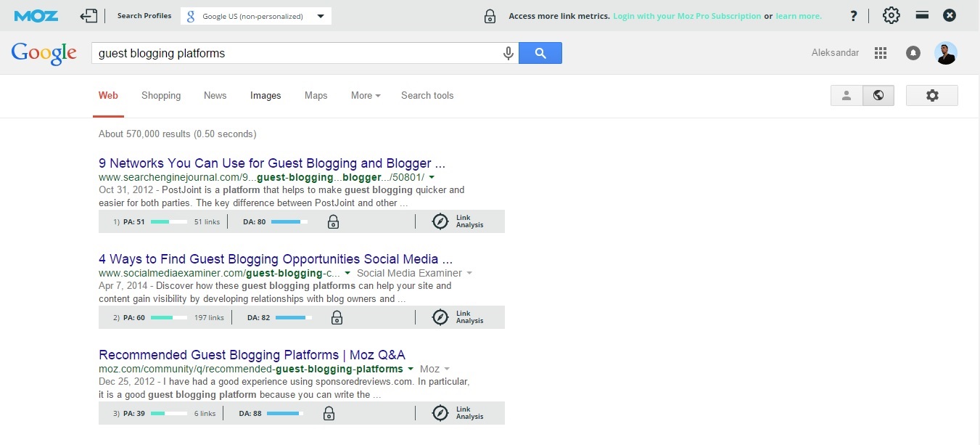Expand the grey arrow next to Moz source label
This screenshot has height=445, width=980.
coord(447,369)
